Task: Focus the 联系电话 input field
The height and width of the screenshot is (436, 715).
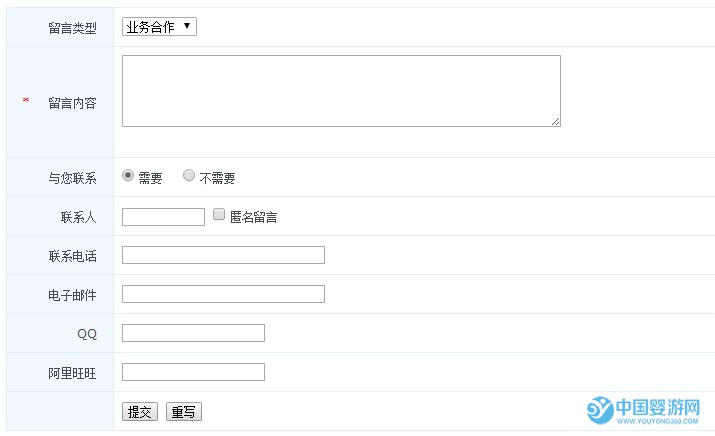Action: click(x=223, y=255)
